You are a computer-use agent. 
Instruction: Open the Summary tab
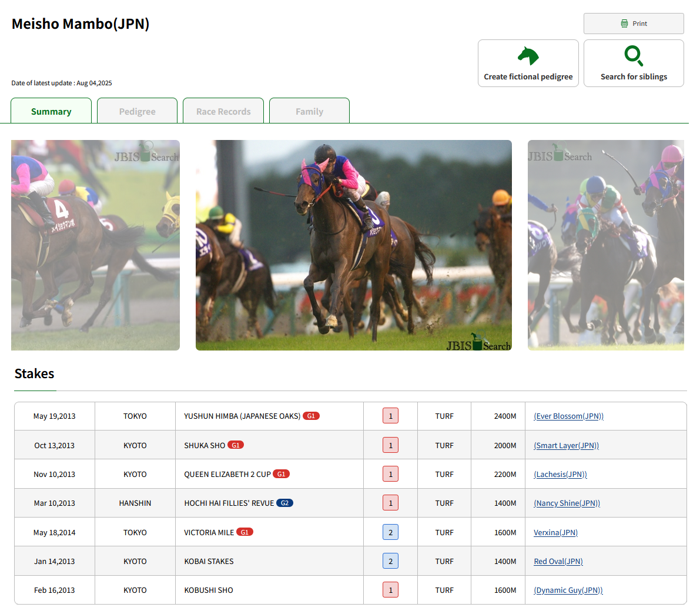[x=51, y=111]
